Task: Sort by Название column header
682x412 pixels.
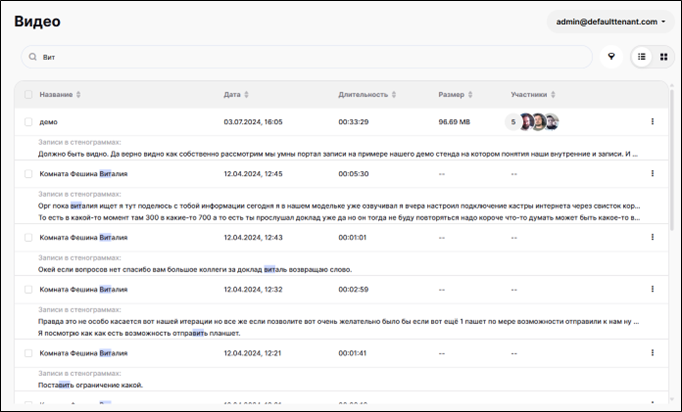Action: pos(60,95)
